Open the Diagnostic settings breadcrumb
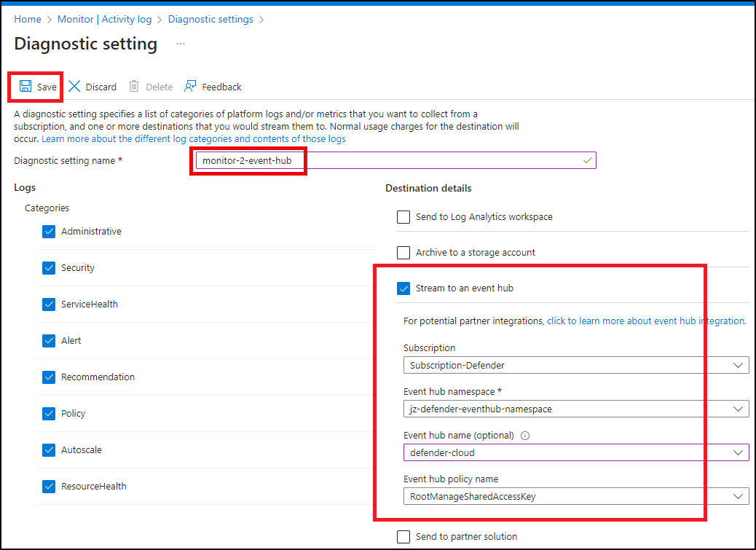The image size is (756, 550). tap(211, 19)
